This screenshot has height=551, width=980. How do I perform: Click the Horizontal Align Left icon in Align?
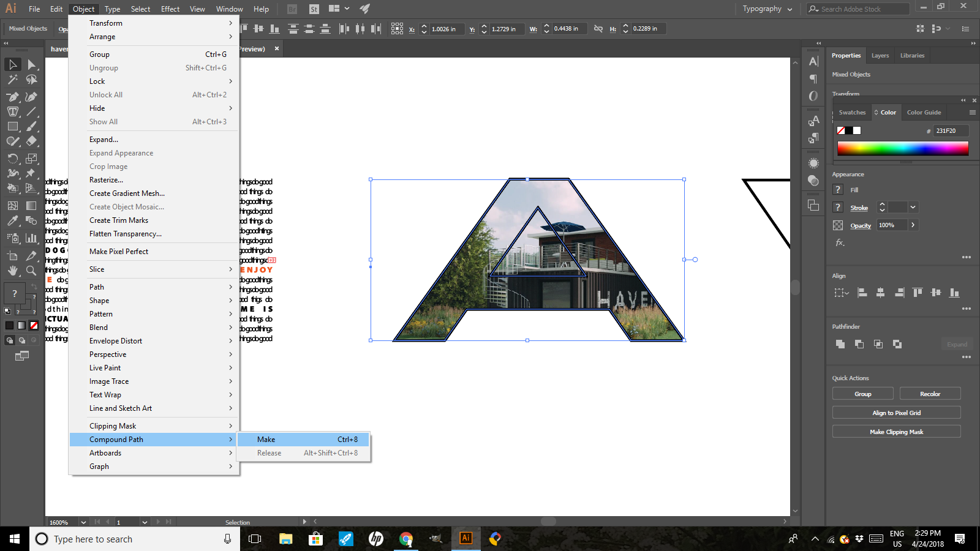[862, 293]
